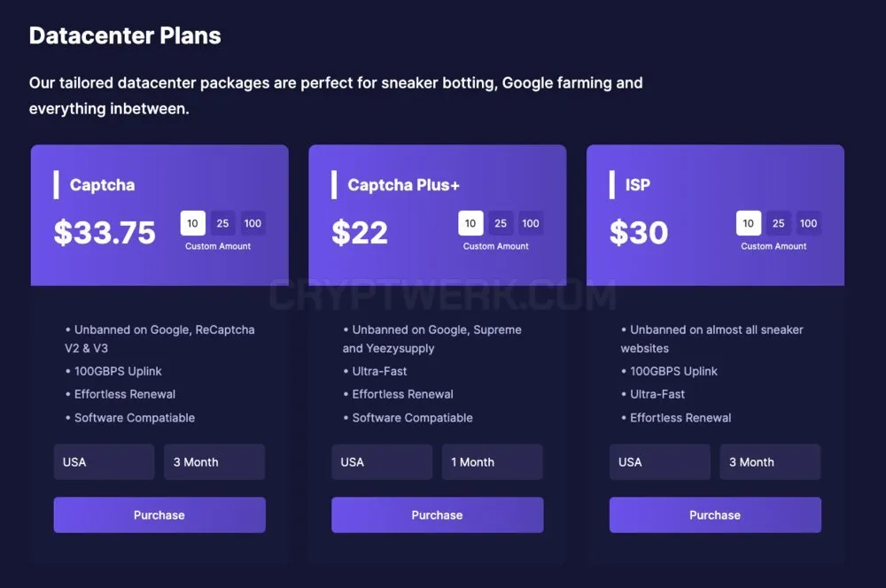This screenshot has width=886, height=588.
Task: Choose 25 proxies for Captcha Plus+
Action: pyautogui.click(x=501, y=223)
